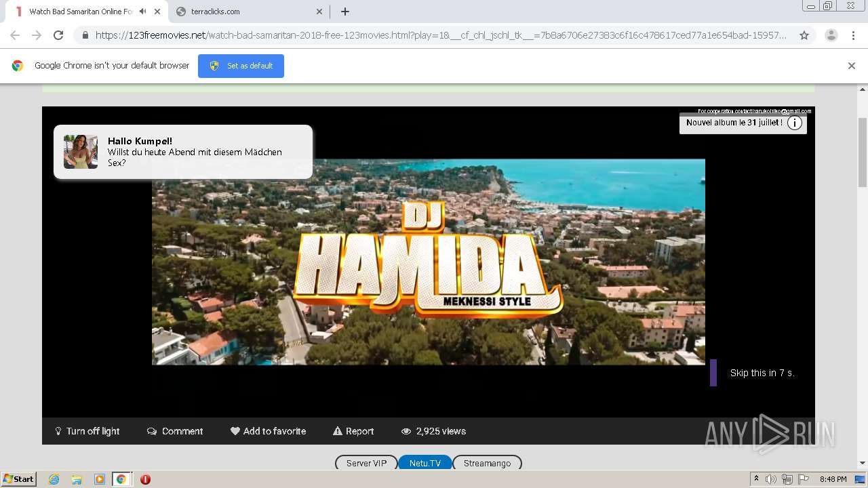Click the girl thumbnail in notification
This screenshot has width=868, height=488.
tap(81, 151)
